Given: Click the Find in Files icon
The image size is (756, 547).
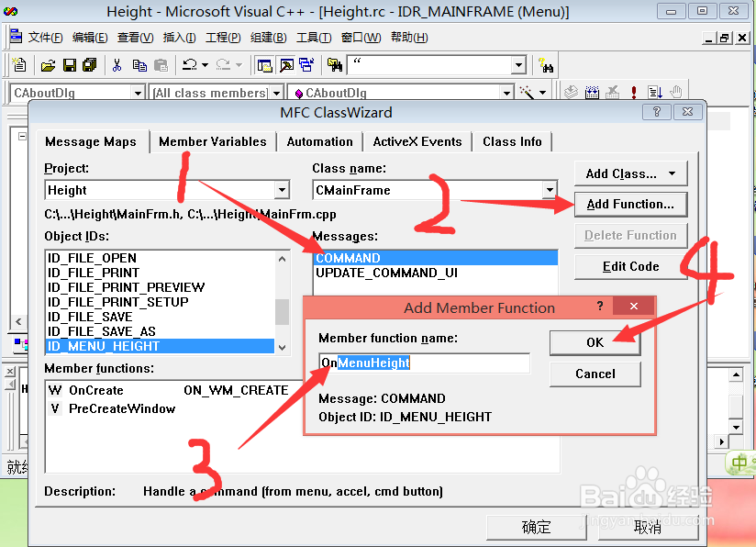Looking at the screenshot, I should point(334,64).
